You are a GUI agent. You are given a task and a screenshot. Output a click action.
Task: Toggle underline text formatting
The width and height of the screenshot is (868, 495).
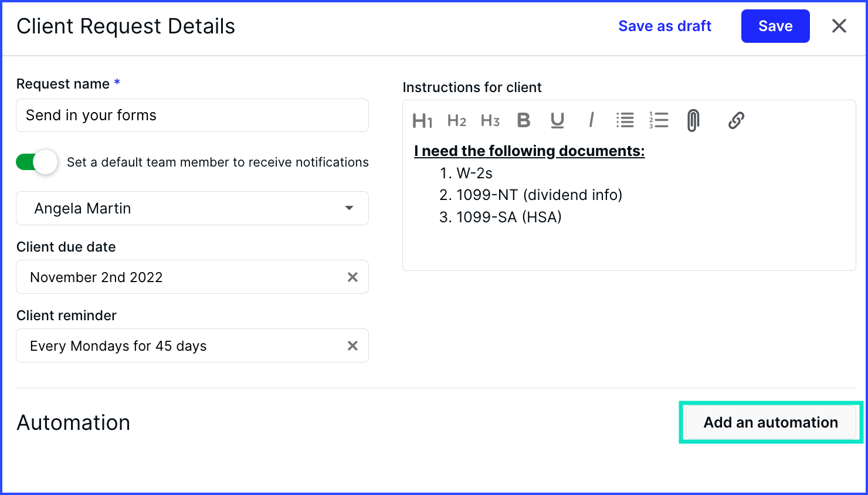(x=557, y=120)
